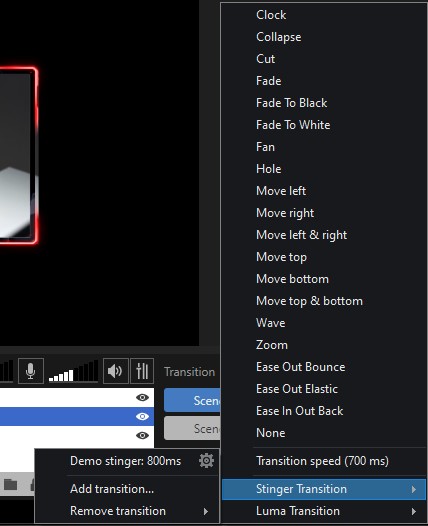The width and height of the screenshot is (428, 526).
Task: Toggle visibility of the first source
Action: (142, 398)
